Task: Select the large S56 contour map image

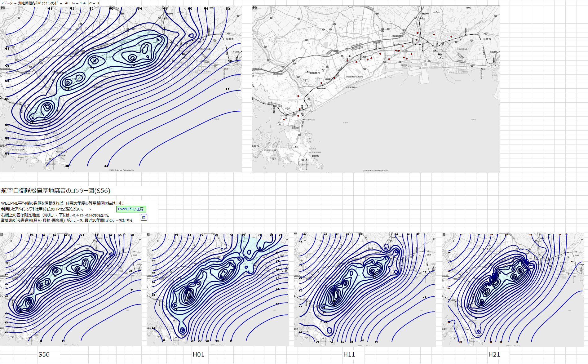Action: coord(121,89)
